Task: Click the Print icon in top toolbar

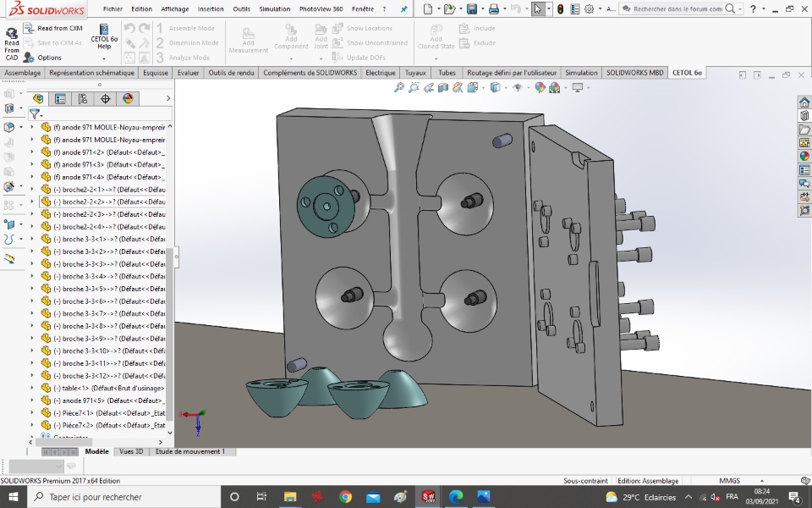Action: pos(494,8)
